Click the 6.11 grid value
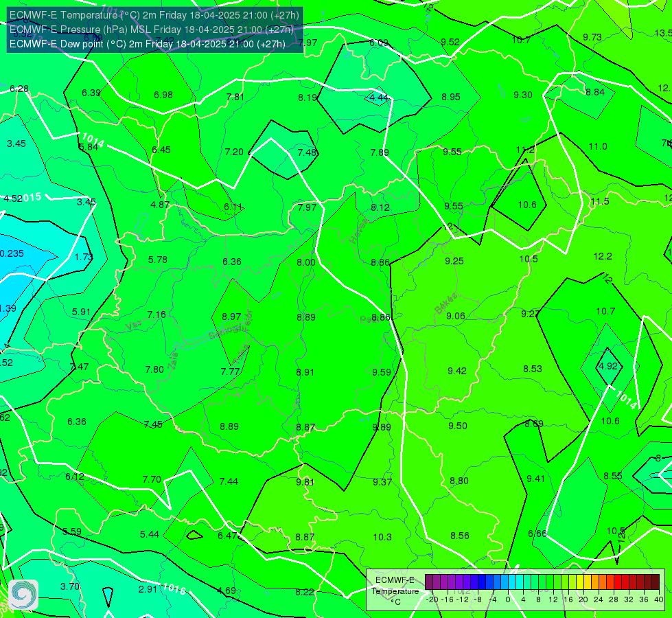The height and width of the screenshot is (618, 672). [233, 207]
